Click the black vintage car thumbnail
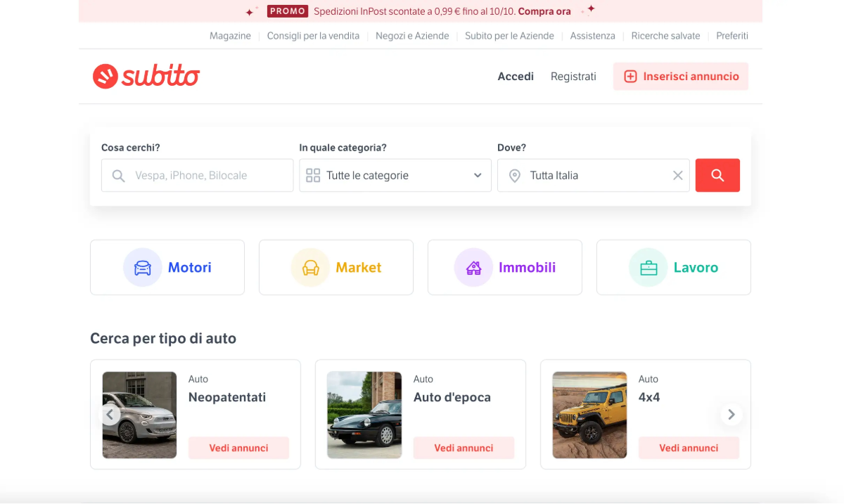 pos(364,415)
